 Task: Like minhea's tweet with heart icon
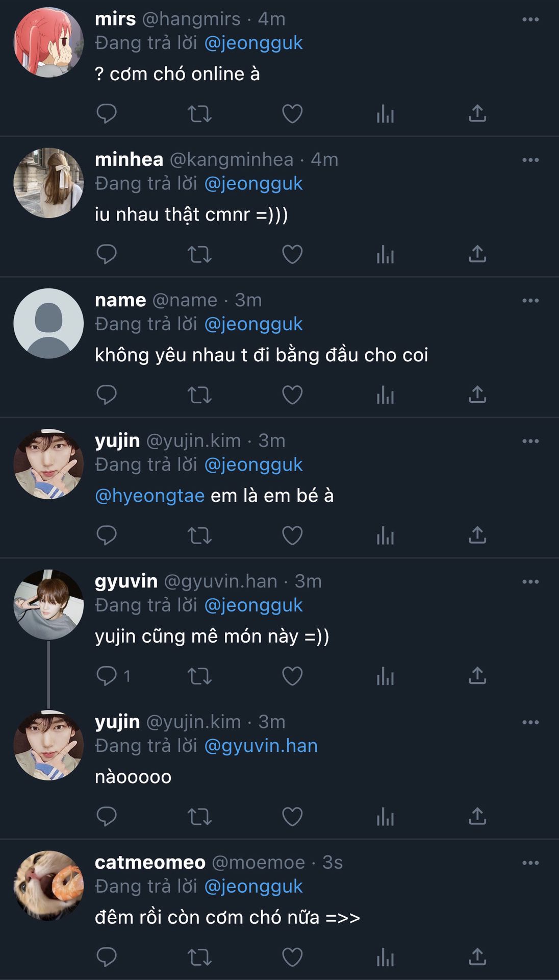pos(292,254)
